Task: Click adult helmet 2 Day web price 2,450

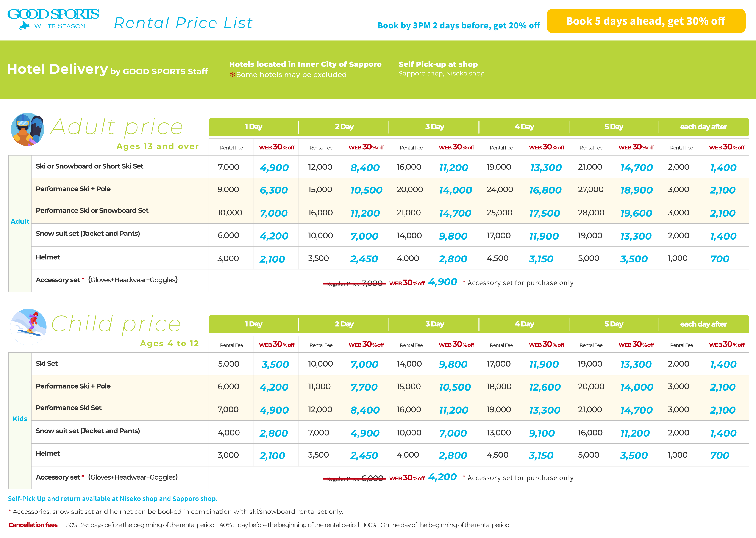Action: (x=364, y=259)
